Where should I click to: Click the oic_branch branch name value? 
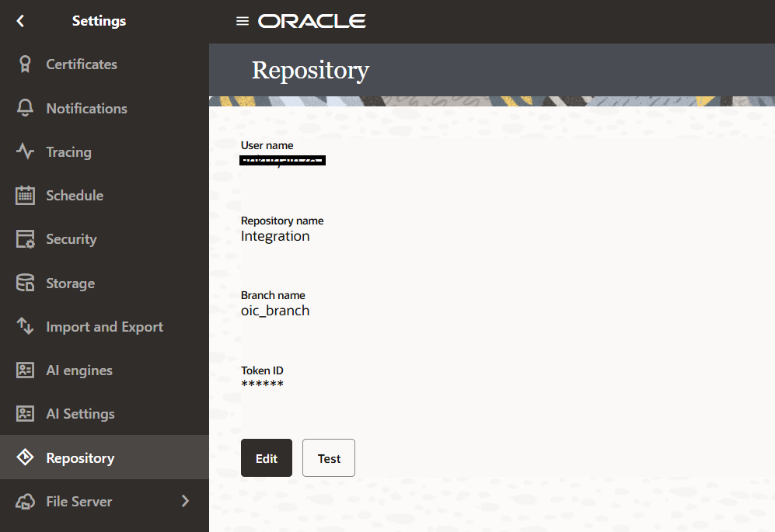click(275, 311)
